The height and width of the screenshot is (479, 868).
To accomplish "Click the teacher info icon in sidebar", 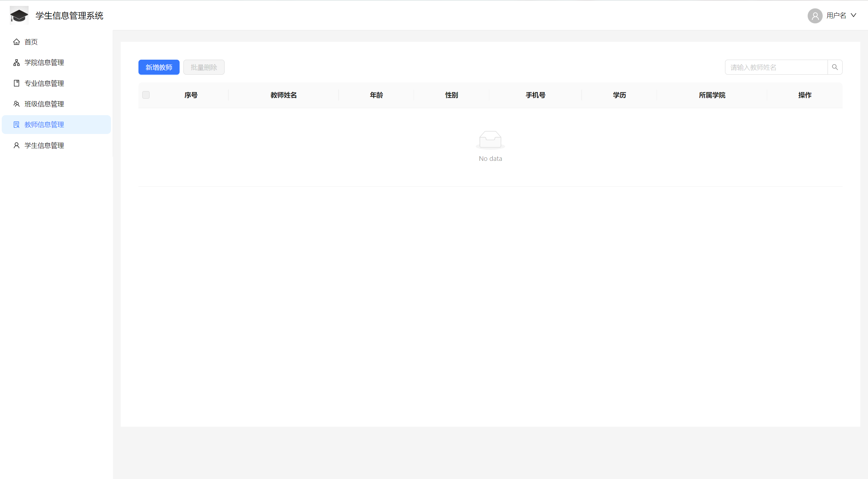I will coord(16,125).
